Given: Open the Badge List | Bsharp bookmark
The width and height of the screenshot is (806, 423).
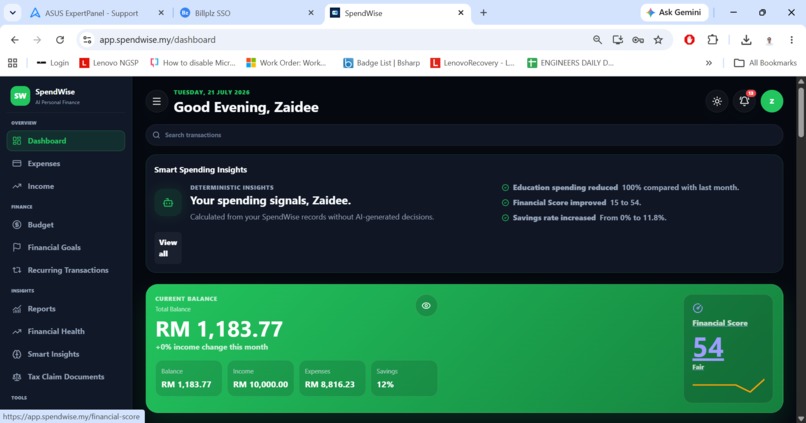Looking at the screenshot, I should coord(382,63).
